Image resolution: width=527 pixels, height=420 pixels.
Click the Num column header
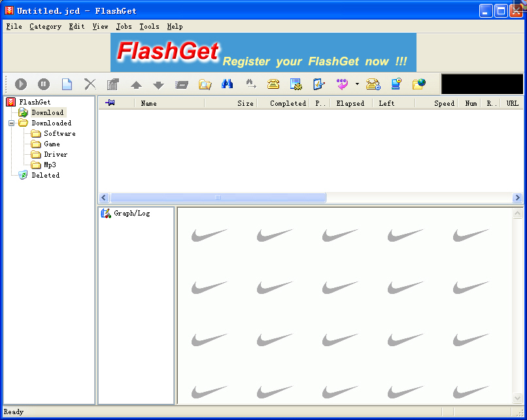471,103
